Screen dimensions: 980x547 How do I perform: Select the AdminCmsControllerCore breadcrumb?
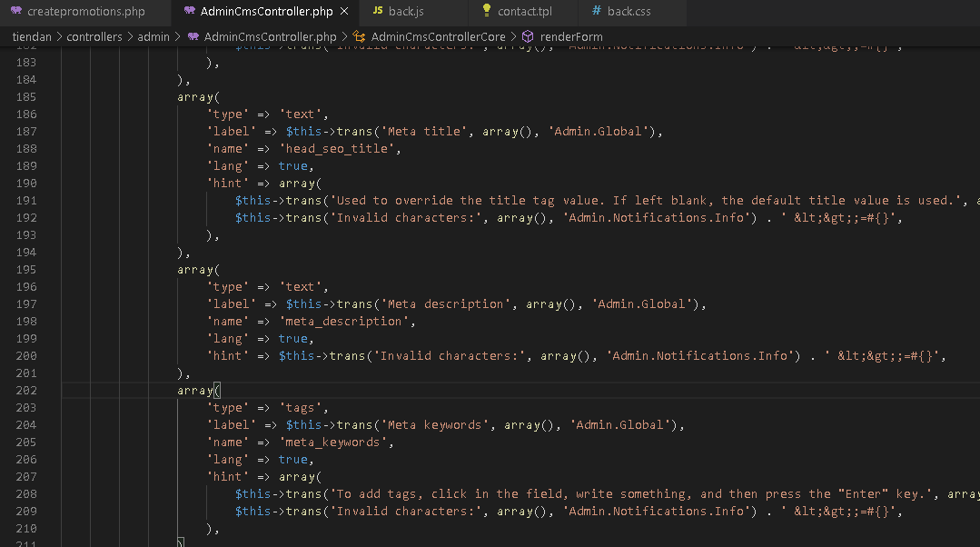pyautogui.click(x=438, y=37)
